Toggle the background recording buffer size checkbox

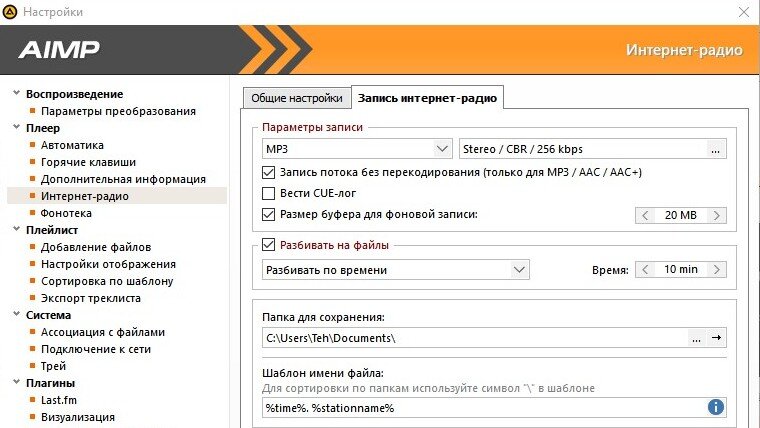[268, 214]
